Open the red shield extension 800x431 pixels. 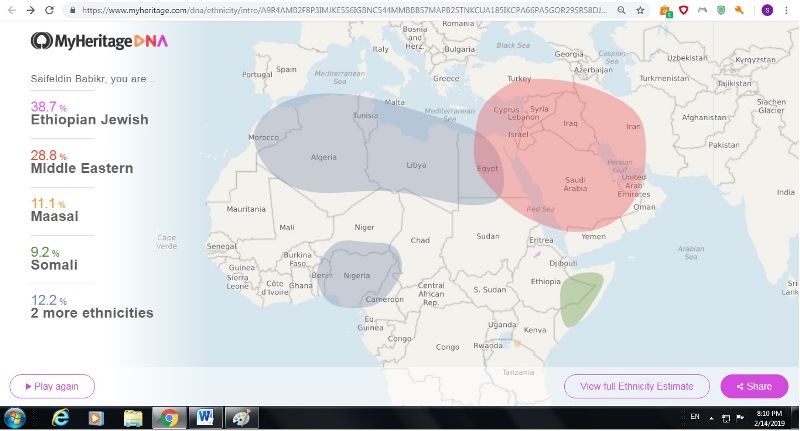tap(684, 10)
